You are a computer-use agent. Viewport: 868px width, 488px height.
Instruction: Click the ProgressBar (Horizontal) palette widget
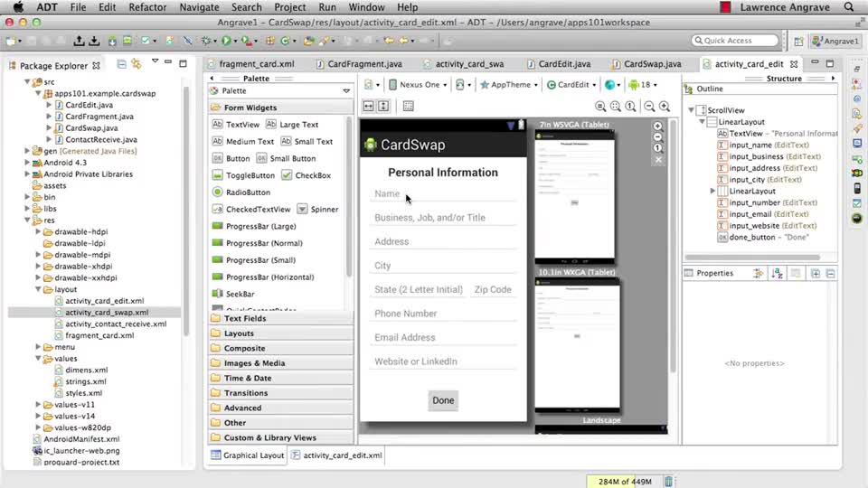coord(263,277)
